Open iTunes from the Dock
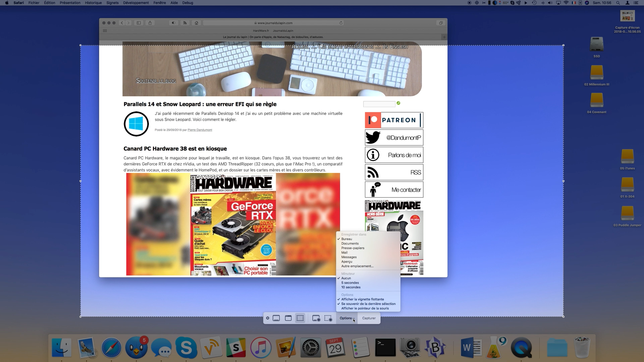 [x=261, y=347]
